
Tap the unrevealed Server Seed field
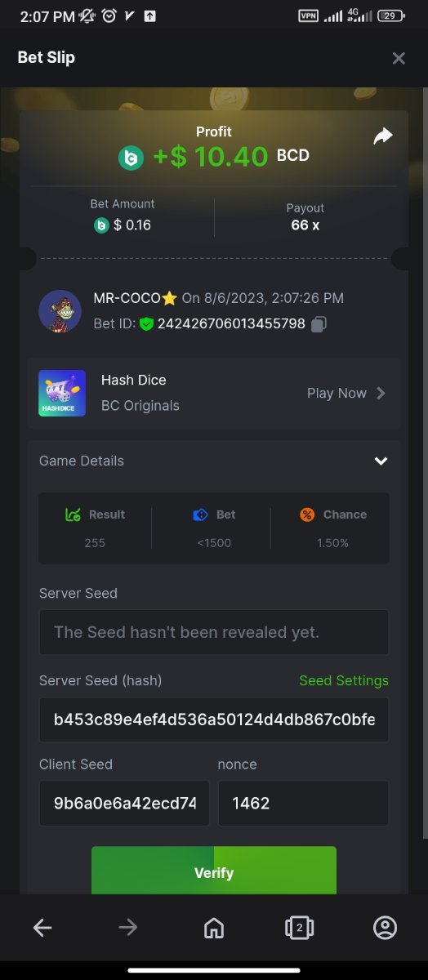214,632
